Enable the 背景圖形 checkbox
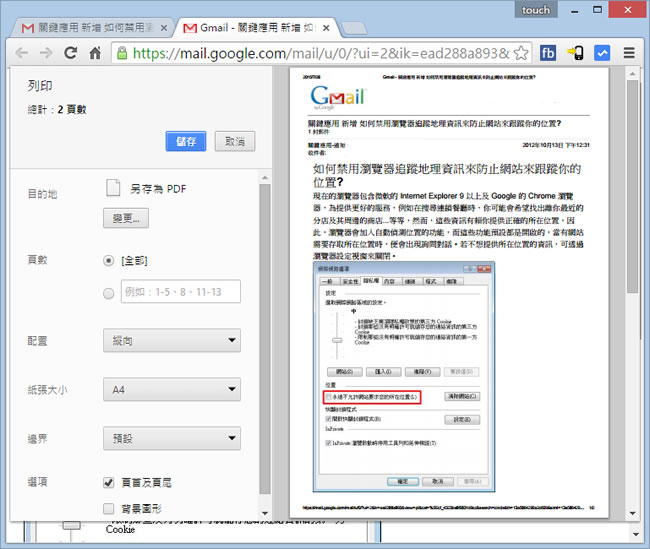 pyautogui.click(x=109, y=509)
